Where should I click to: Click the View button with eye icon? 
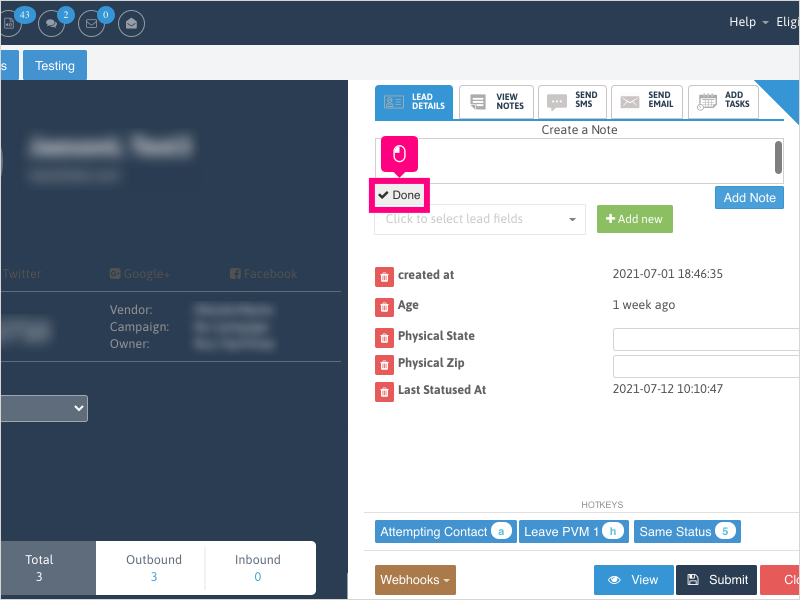pyautogui.click(x=634, y=580)
